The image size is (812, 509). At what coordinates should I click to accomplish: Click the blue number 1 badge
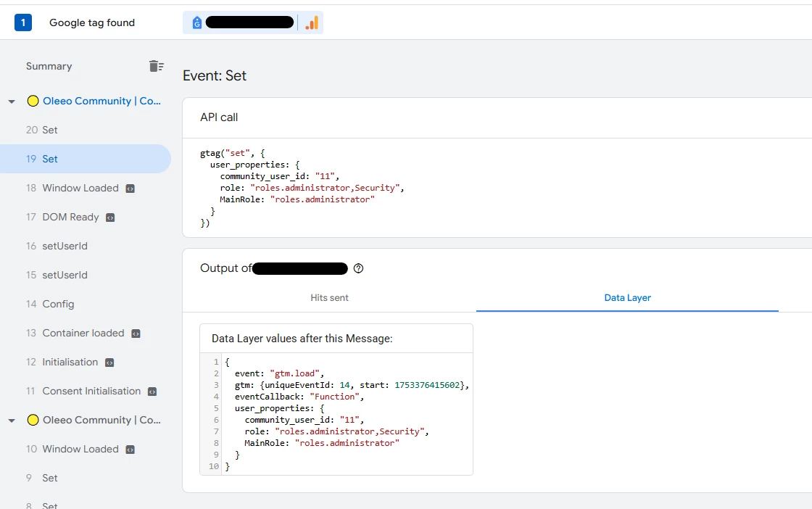(23, 22)
